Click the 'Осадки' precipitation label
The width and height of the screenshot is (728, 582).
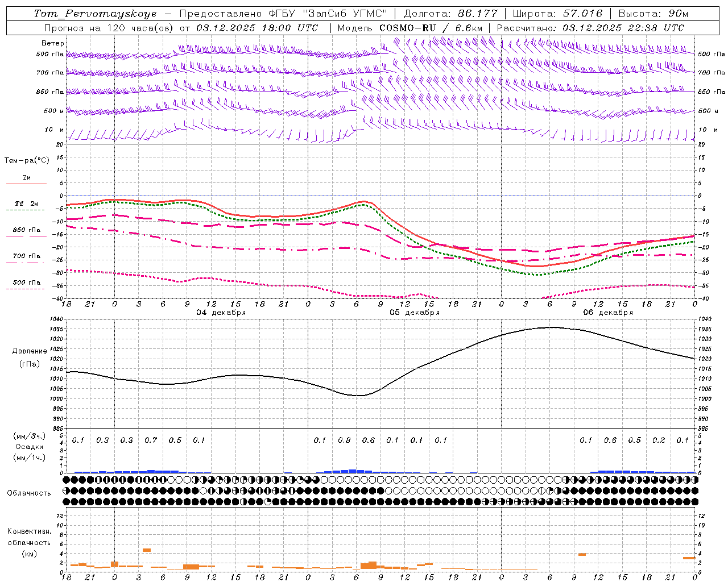pyautogui.click(x=30, y=447)
